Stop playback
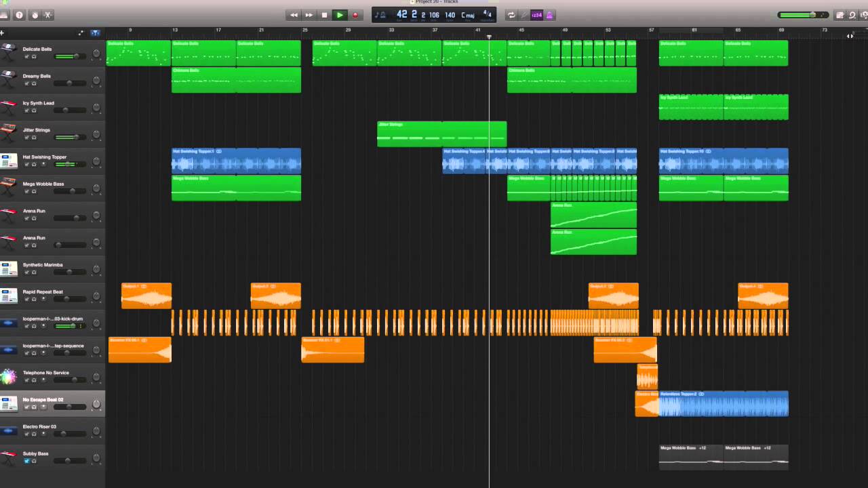The height and width of the screenshot is (488, 868). [324, 15]
